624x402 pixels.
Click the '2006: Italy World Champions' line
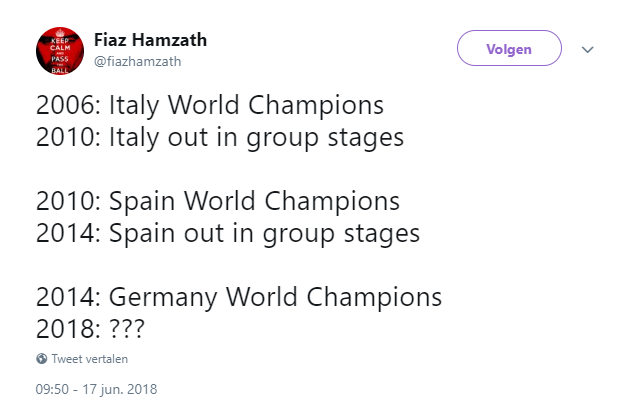pyautogui.click(x=210, y=105)
